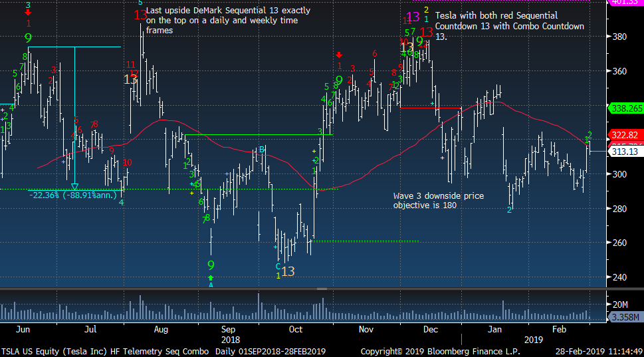Click the Copyright 2019 Bloomberg Finance L.P. text
644x357 pixels.
coord(440,351)
